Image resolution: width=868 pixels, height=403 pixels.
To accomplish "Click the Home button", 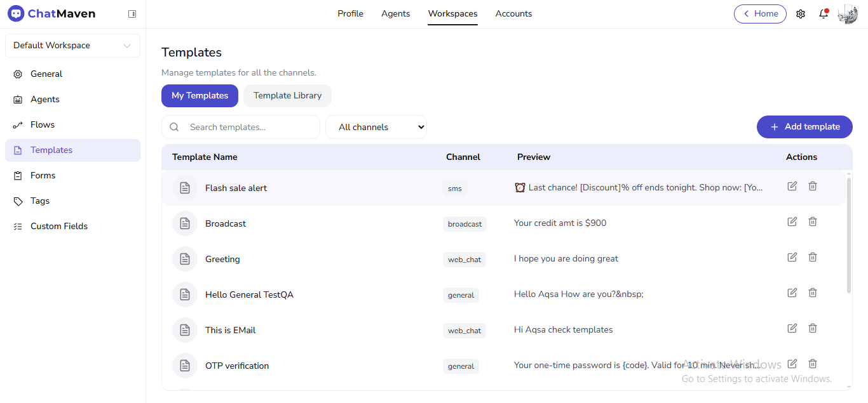I will [x=760, y=13].
